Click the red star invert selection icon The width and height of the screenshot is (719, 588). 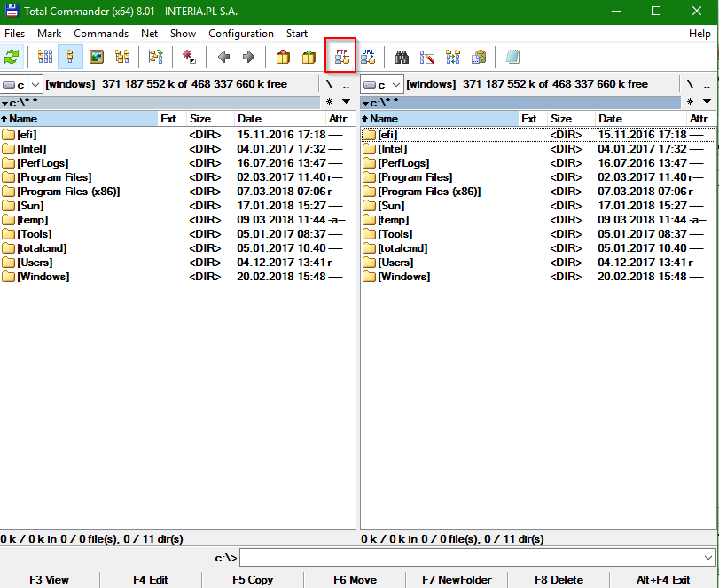coord(190,57)
